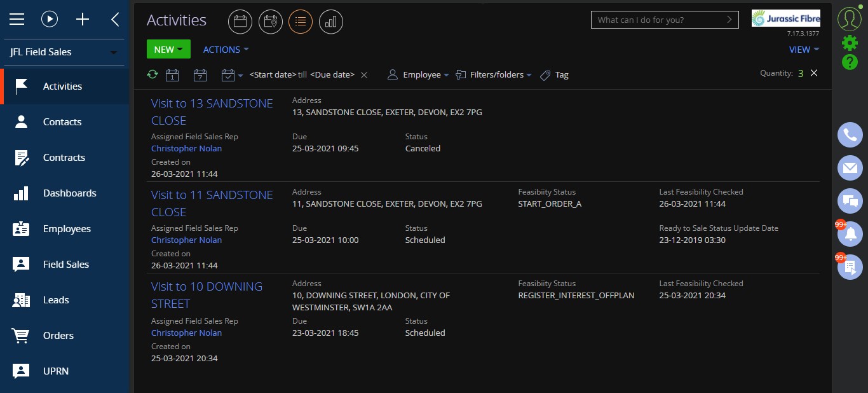Clear the start date till due date filter
Screen dimensions: 868x393
coord(364,75)
